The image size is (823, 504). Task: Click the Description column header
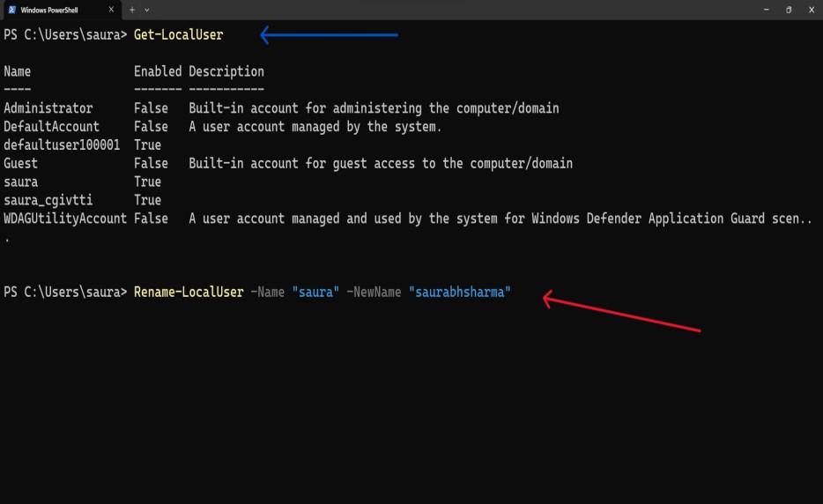click(x=226, y=72)
